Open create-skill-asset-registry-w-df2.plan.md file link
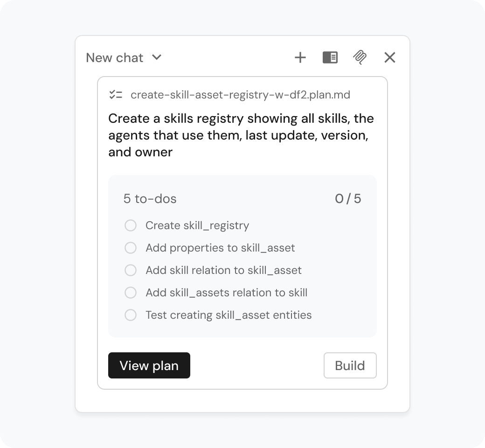 240,95
